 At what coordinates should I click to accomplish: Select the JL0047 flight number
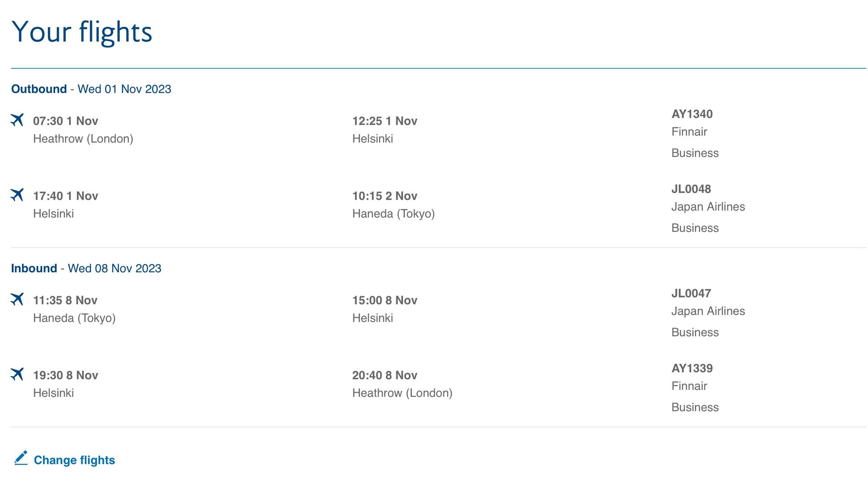[x=692, y=293]
